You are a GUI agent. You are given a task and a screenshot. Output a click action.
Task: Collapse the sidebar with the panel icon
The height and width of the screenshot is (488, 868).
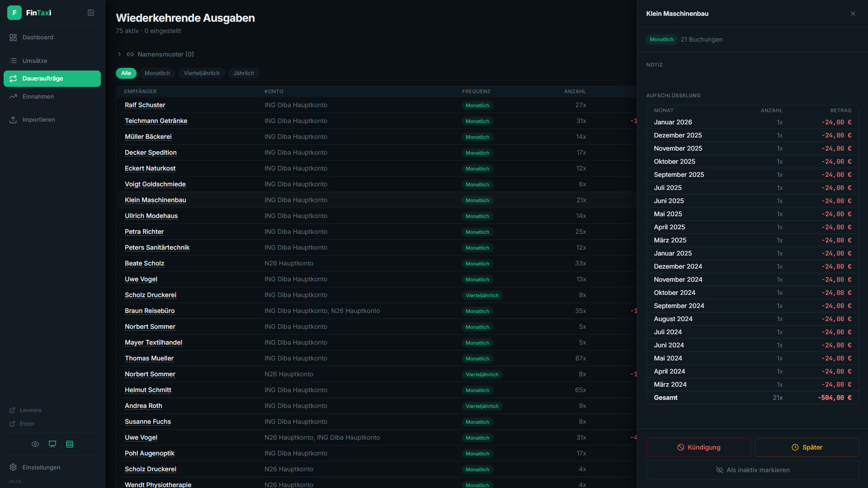[x=91, y=13]
